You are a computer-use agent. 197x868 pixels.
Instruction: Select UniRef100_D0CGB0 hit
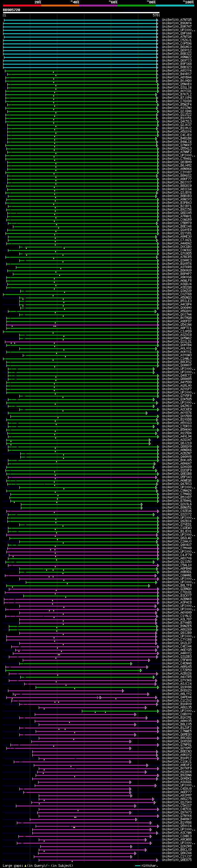point(177,247)
